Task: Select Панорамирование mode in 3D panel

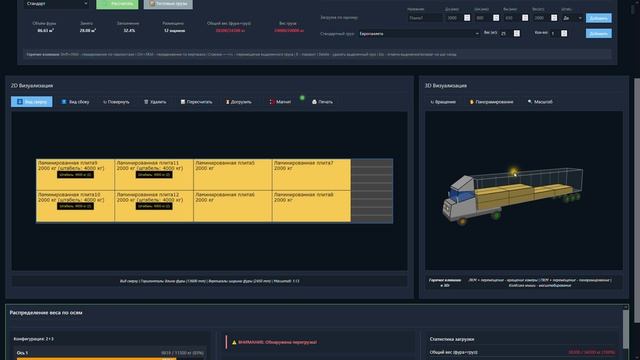Action: (x=491, y=102)
